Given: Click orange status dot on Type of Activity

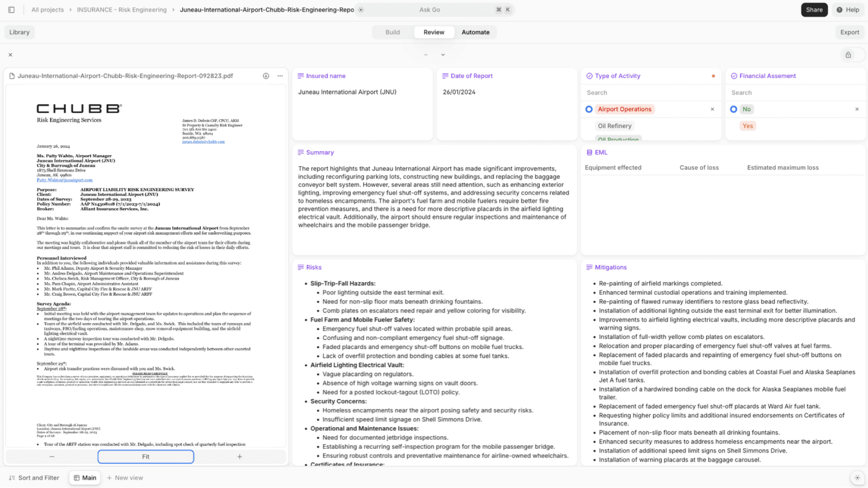Looking at the screenshot, I should [713, 76].
